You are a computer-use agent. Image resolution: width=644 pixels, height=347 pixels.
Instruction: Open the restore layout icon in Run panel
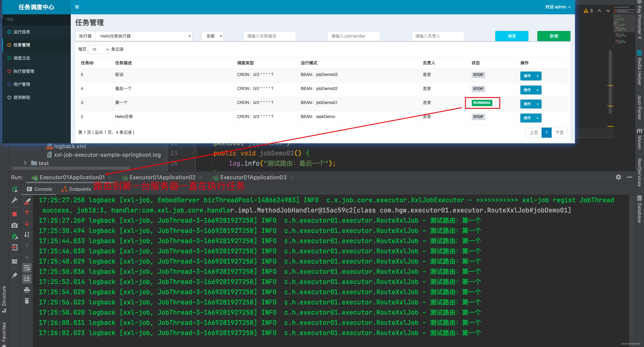pyautogui.click(x=14, y=261)
